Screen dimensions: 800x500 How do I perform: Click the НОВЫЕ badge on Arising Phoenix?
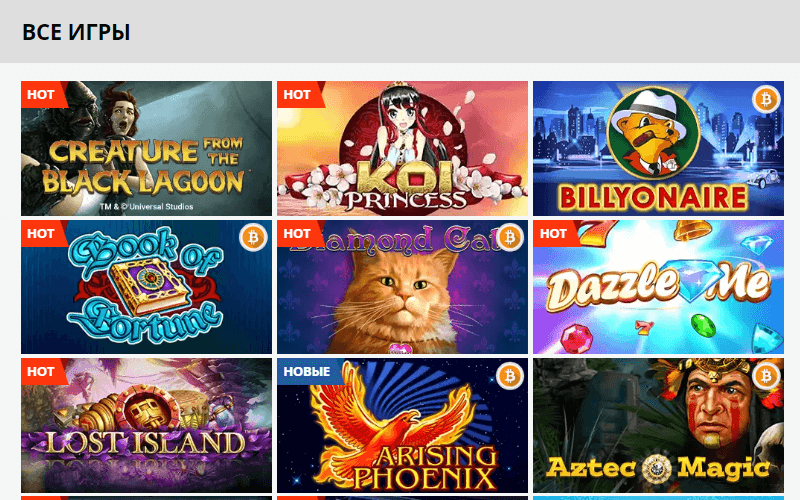(x=310, y=371)
